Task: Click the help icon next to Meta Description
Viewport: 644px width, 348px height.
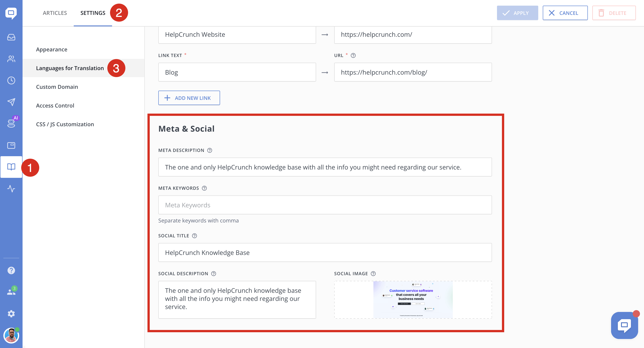Action: (209, 150)
